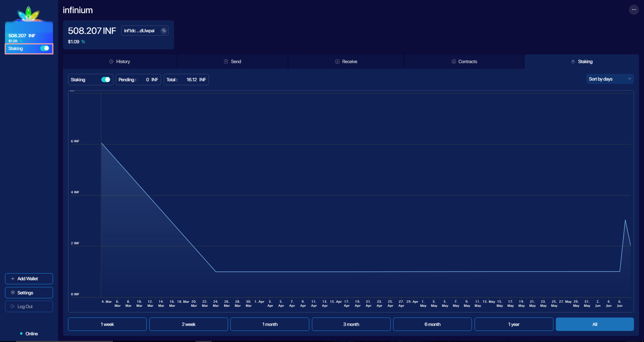644x342 pixels.
Task: Click the 1. Apr x-axis label
Action: (x=259, y=302)
